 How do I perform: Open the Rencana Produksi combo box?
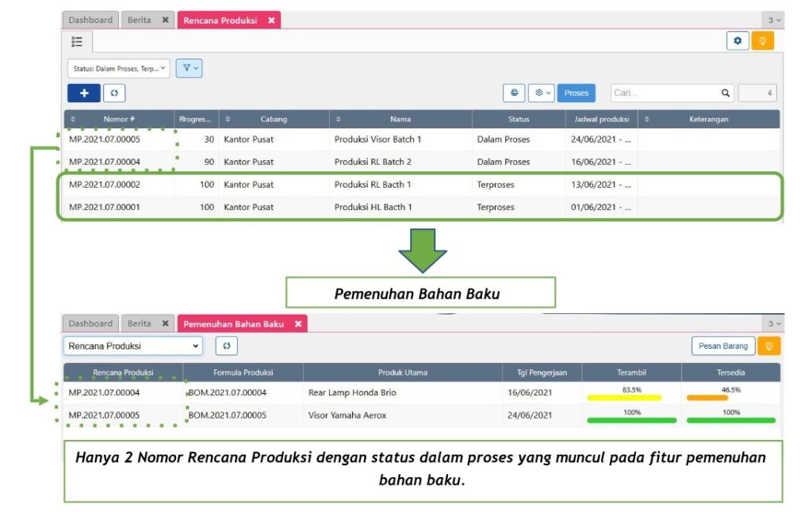(x=133, y=346)
